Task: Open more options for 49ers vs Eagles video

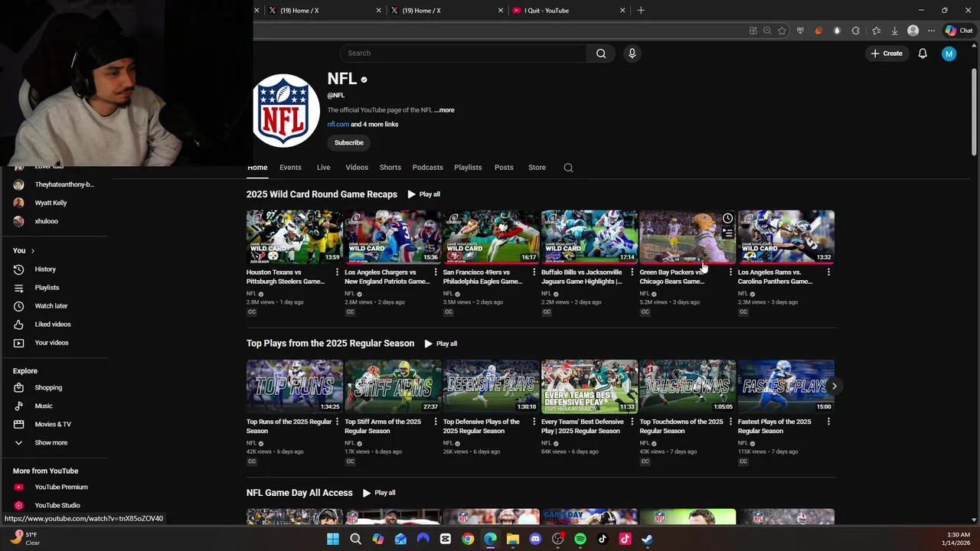Action: (x=534, y=272)
